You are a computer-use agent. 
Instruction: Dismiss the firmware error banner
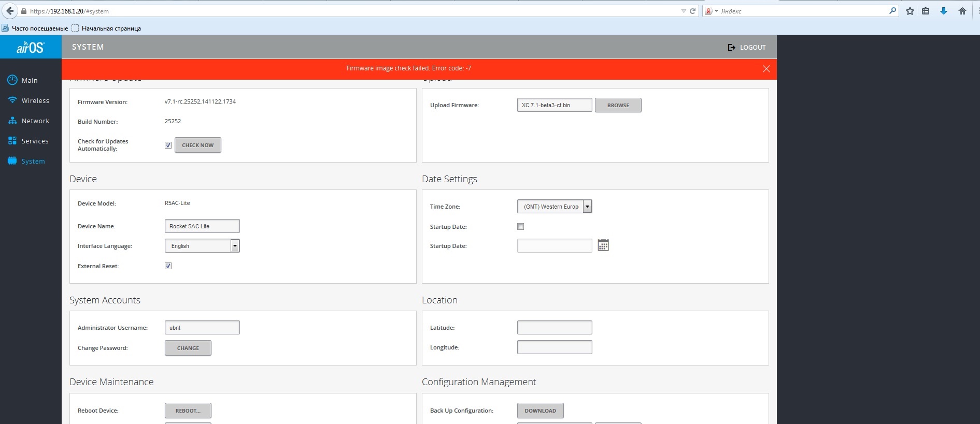point(766,69)
